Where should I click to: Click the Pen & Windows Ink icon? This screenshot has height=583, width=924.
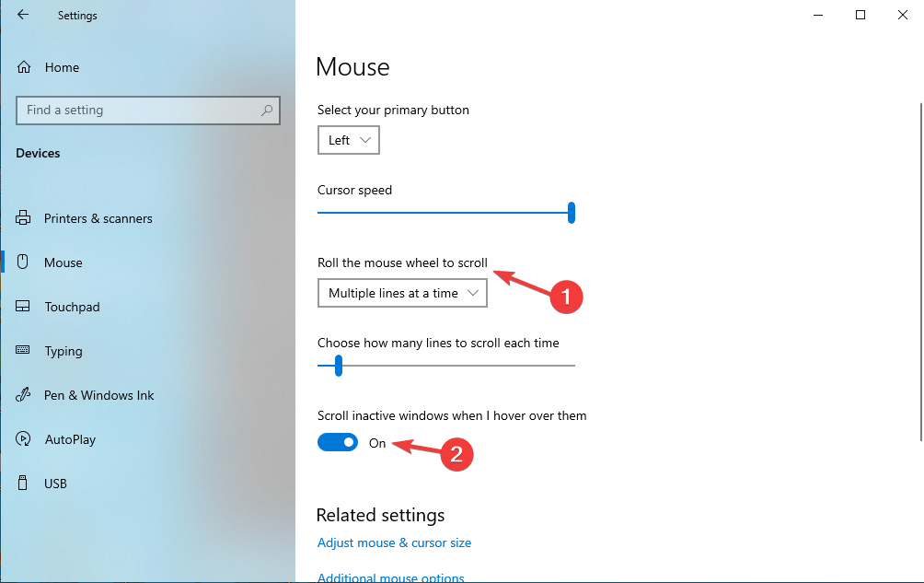point(23,394)
